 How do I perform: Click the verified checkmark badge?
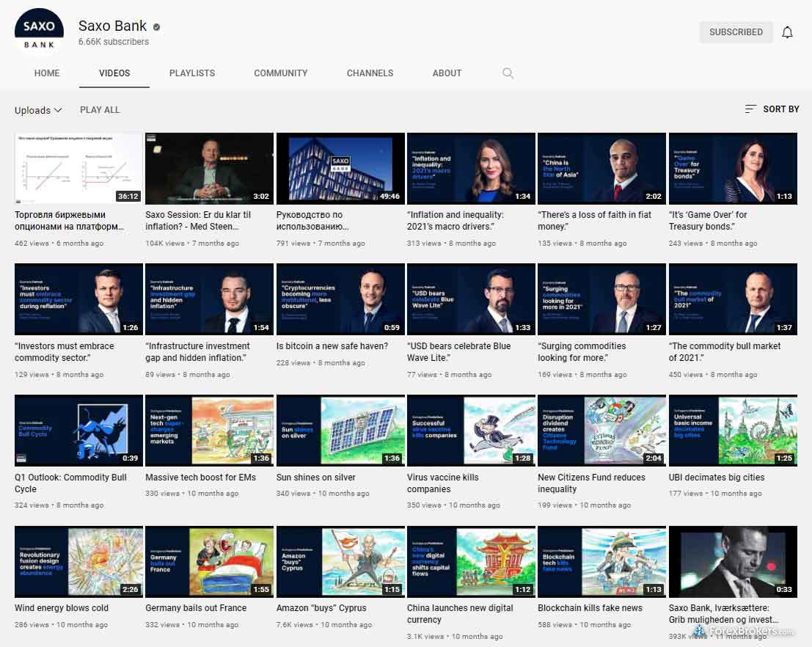156,27
